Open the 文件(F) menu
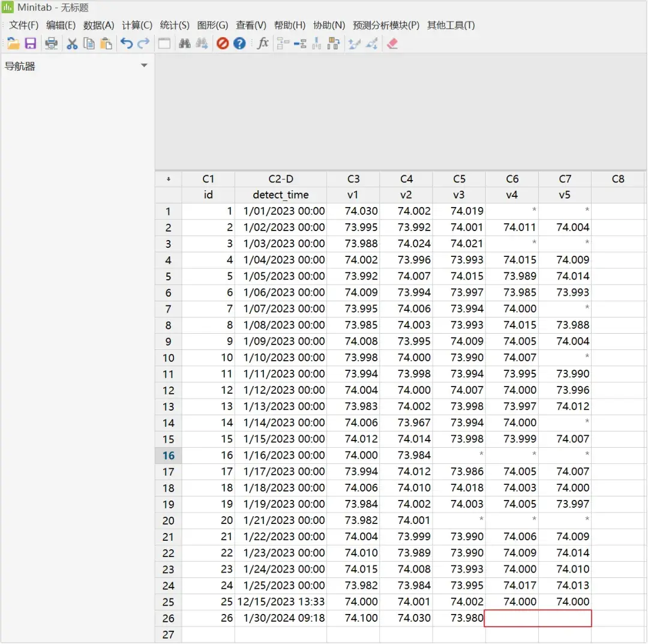 pyautogui.click(x=23, y=25)
